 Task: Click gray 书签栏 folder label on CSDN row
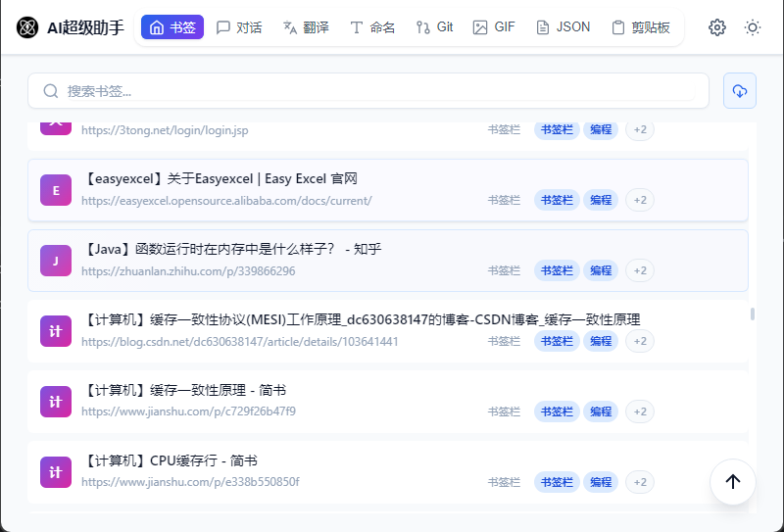pyautogui.click(x=504, y=341)
